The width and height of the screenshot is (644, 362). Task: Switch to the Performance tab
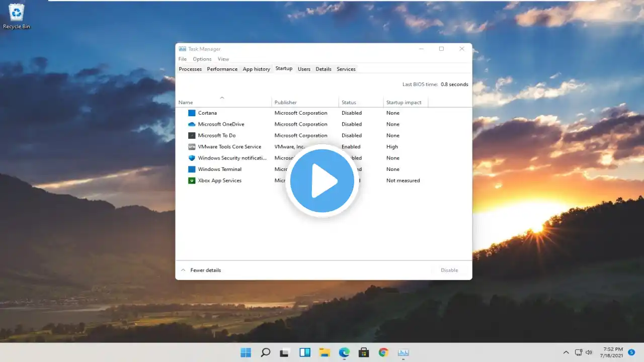coord(222,69)
